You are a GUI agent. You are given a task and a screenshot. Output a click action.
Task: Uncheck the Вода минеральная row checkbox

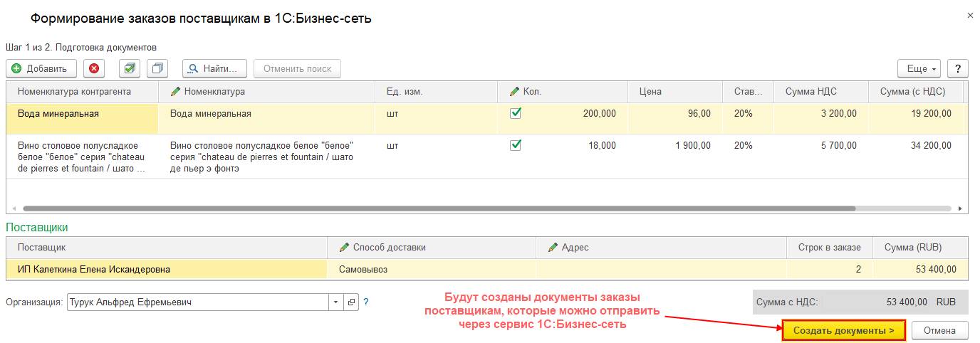[516, 112]
